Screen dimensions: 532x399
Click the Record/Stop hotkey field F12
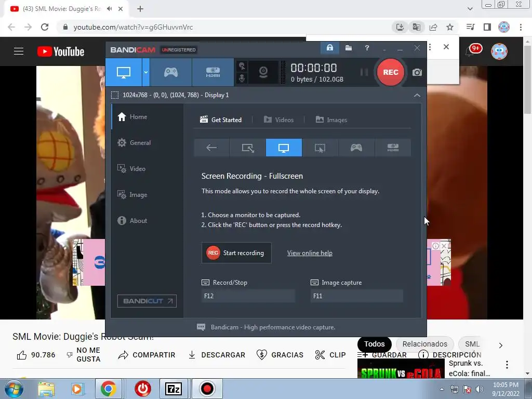coord(248,296)
